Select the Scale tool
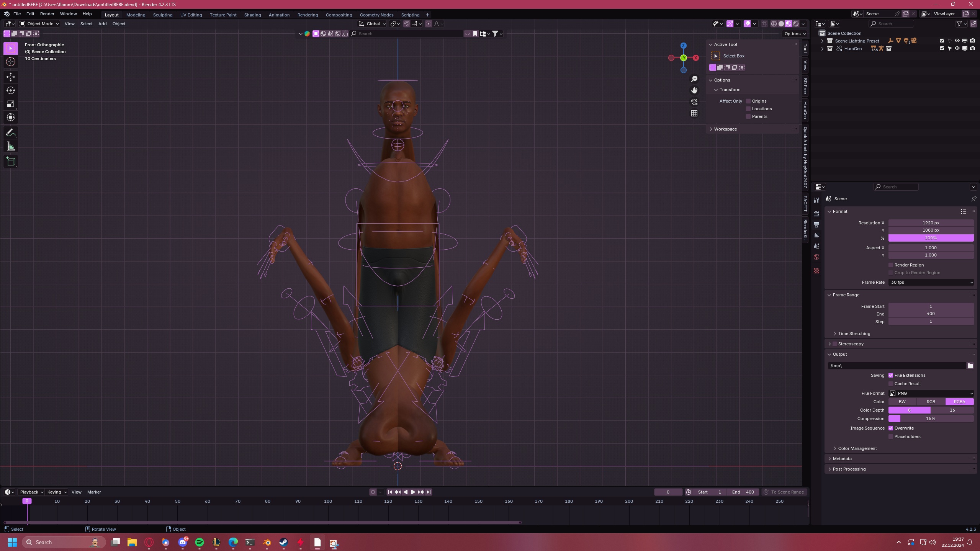This screenshot has height=551, width=980. 11,104
